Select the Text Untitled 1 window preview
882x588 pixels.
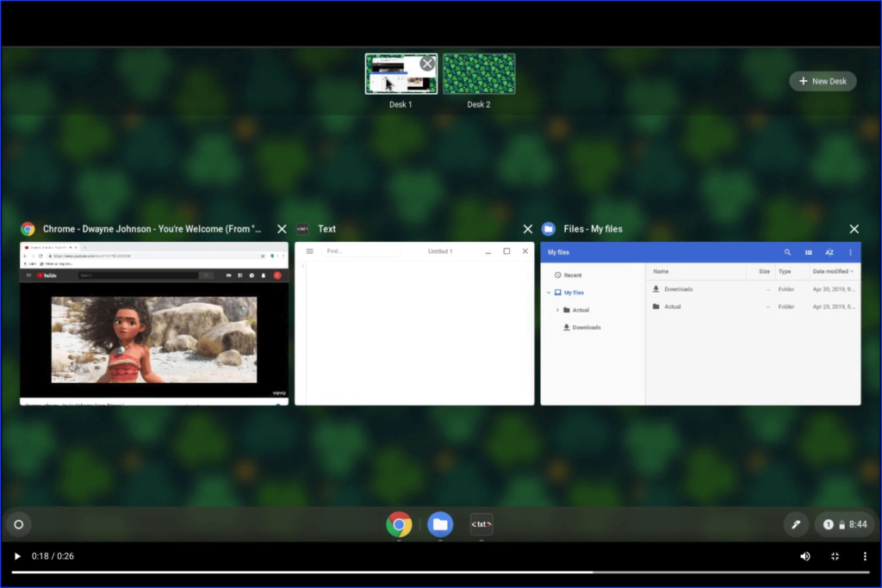pos(414,323)
